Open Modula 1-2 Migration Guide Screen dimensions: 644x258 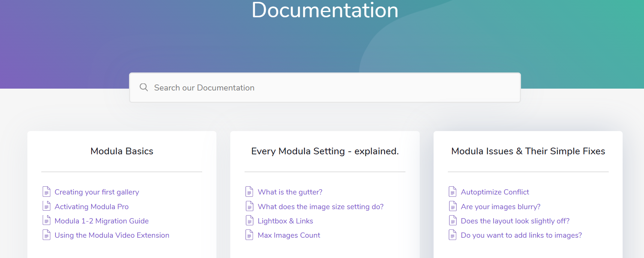(102, 221)
